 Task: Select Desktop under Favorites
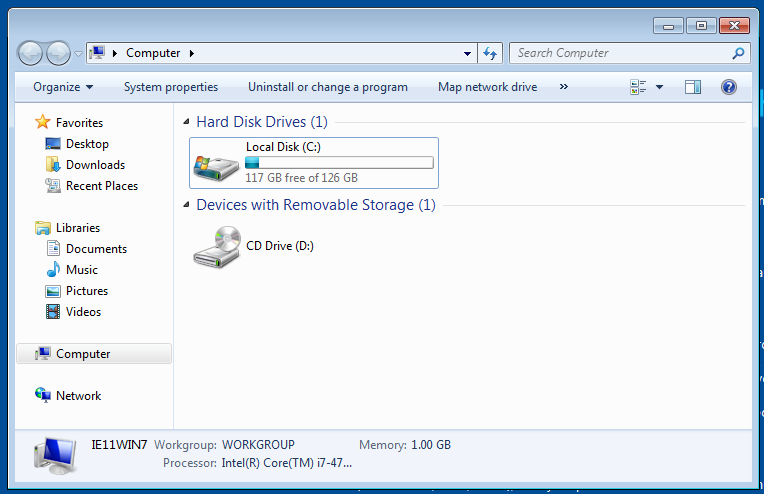87,144
